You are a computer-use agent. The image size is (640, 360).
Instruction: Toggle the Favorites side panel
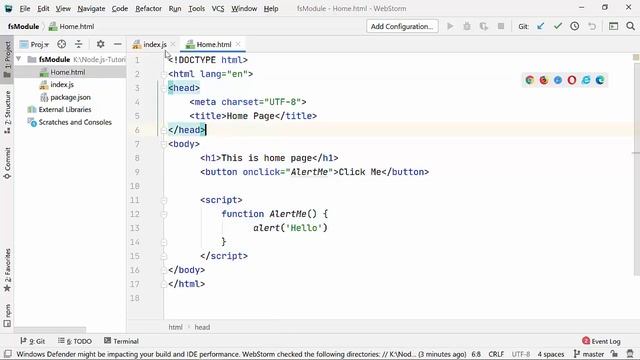(x=7, y=270)
